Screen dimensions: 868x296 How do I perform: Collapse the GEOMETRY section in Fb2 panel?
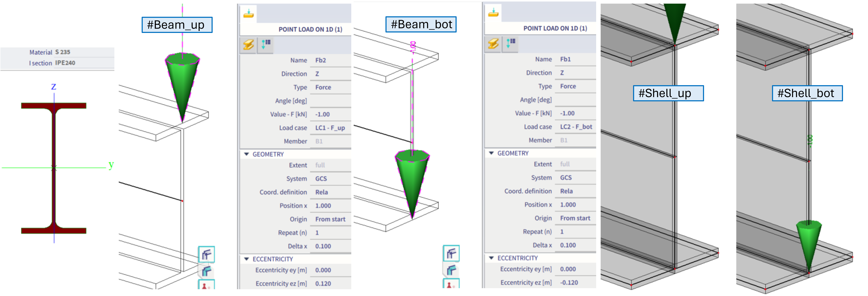point(246,154)
